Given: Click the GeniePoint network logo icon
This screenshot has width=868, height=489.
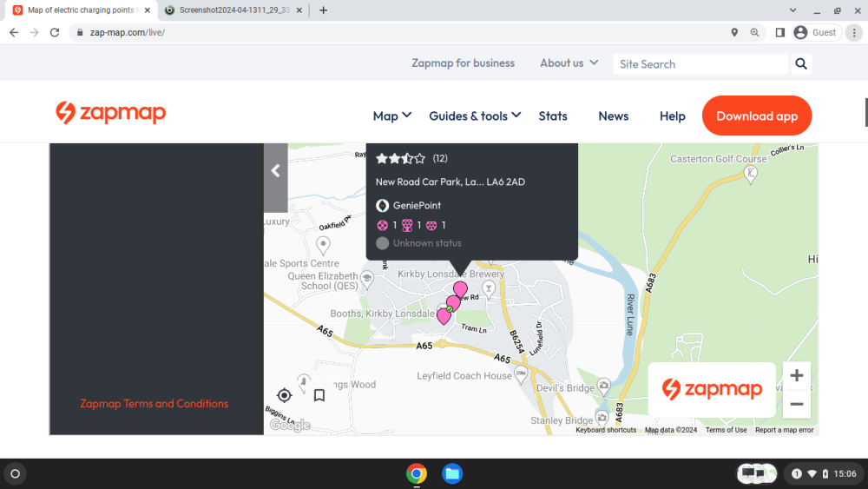Looking at the screenshot, I should pyautogui.click(x=382, y=206).
